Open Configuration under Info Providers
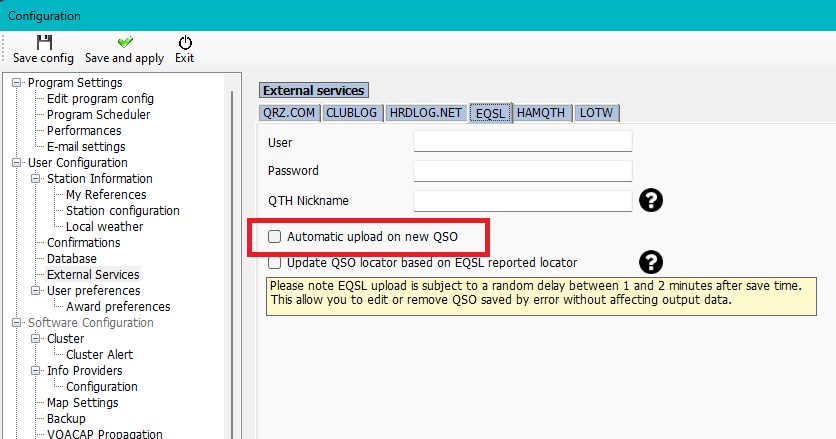Image resolution: width=836 pixels, height=439 pixels. pyautogui.click(x=102, y=387)
